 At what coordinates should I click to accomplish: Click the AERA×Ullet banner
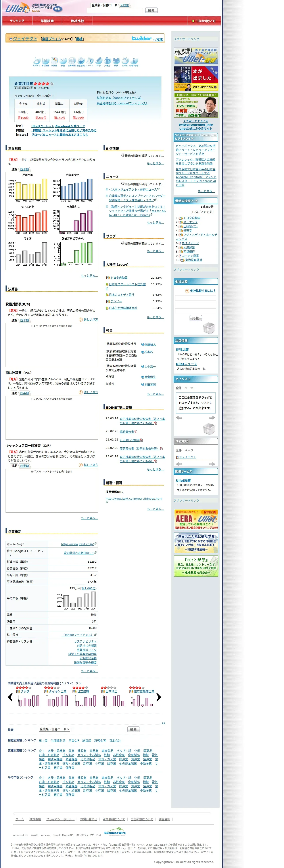pos(196,519)
